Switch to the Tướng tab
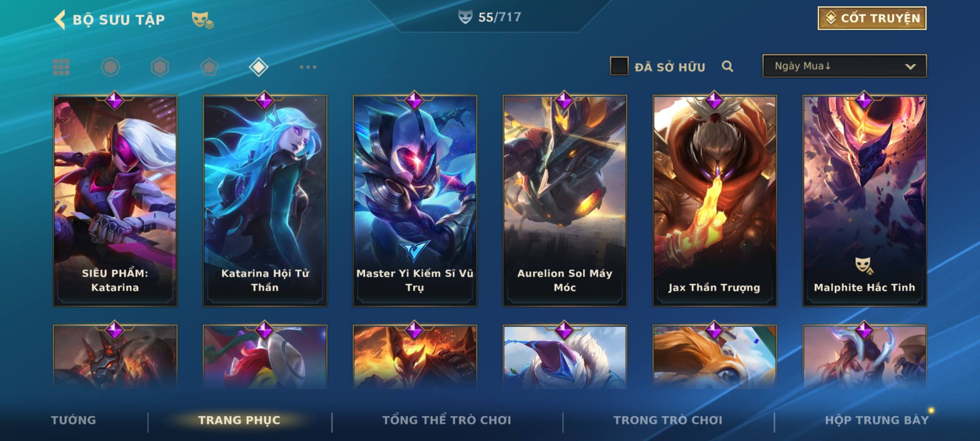The width and height of the screenshot is (980, 441). click(73, 420)
